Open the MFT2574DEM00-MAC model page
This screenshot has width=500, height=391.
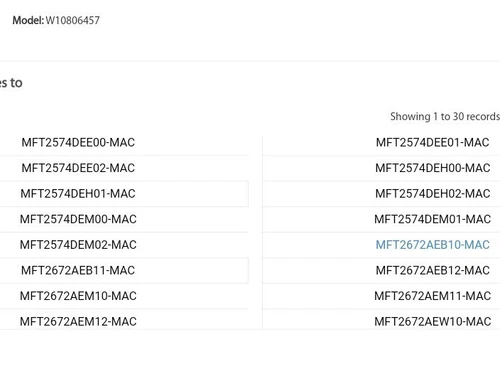tap(78, 219)
